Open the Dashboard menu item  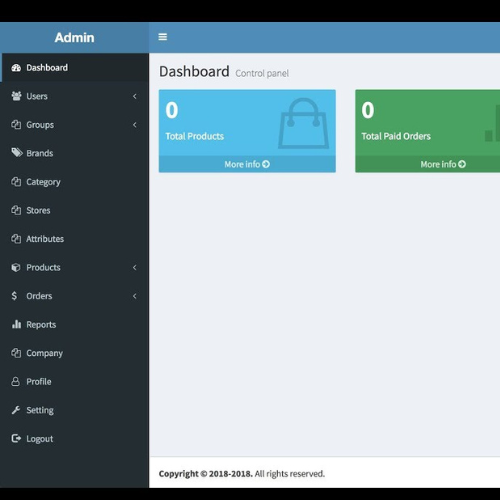75,68
